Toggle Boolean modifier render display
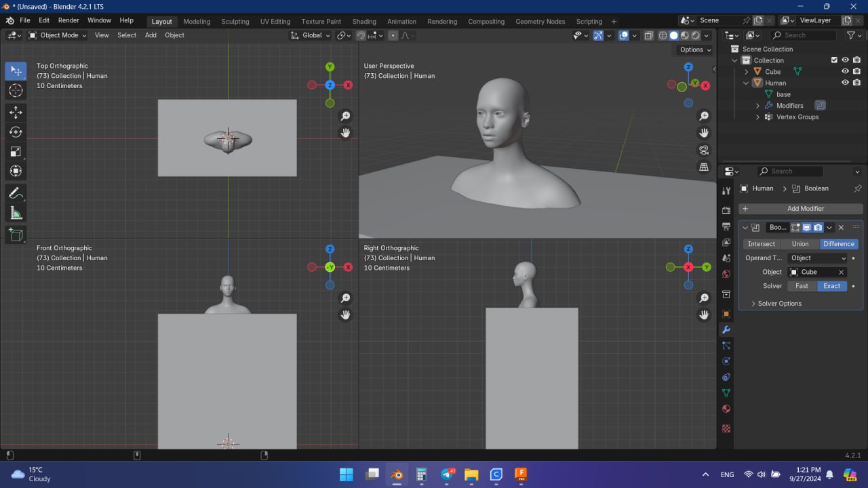The height and width of the screenshot is (488, 868). [818, 228]
